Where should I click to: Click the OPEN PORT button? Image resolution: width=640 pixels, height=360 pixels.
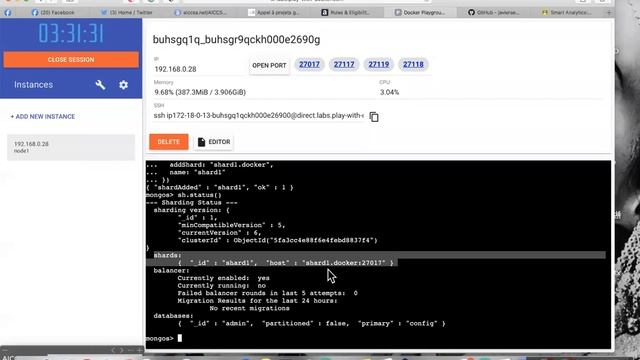pyautogui.click(x=269, y=65)
